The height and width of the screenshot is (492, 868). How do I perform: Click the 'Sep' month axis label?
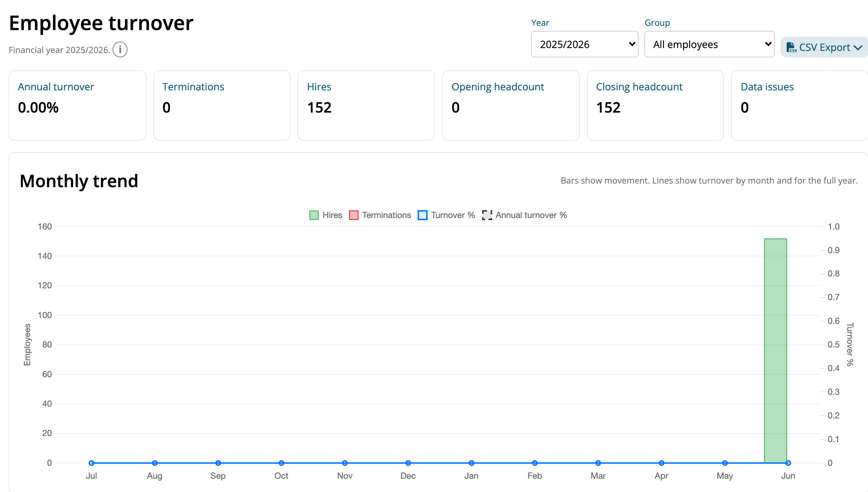click(218, 476)
